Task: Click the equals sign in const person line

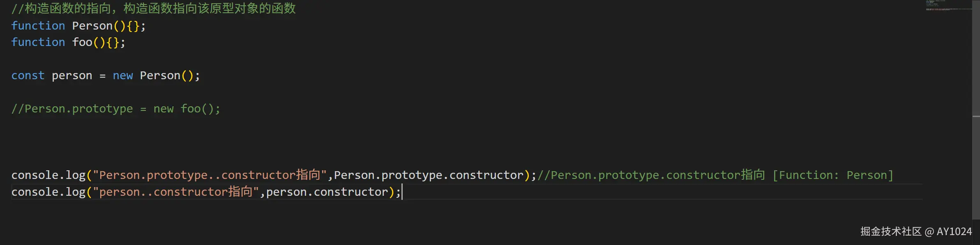Action: (102, 76)
